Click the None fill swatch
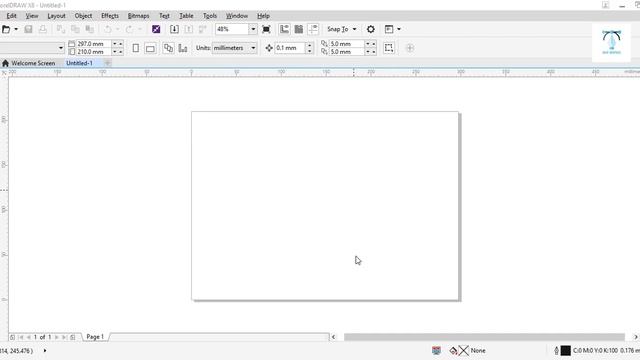 coord(463,351)
